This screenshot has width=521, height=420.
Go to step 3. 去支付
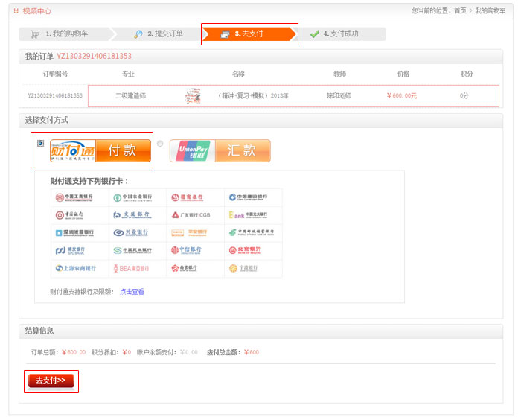click(249, 34)
